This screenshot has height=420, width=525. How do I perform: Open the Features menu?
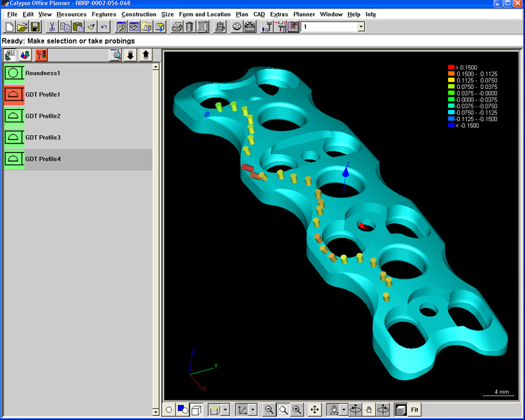[x=104, y=15]
